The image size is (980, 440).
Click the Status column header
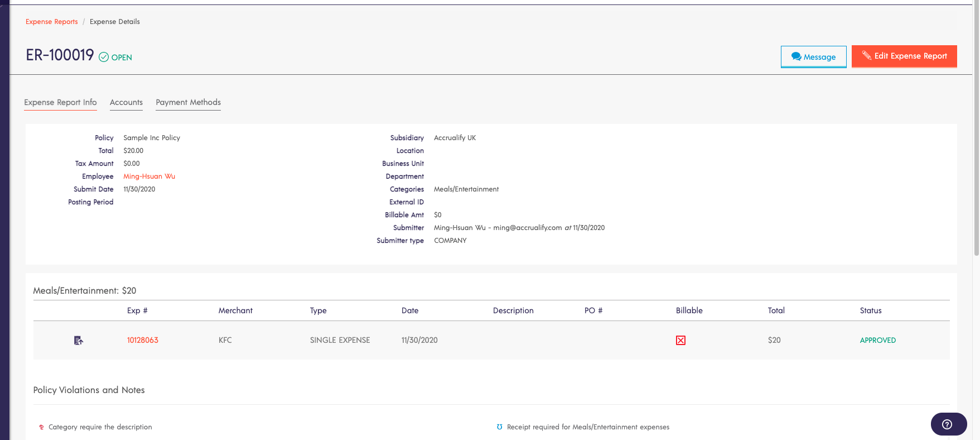[x=870, y=310]
